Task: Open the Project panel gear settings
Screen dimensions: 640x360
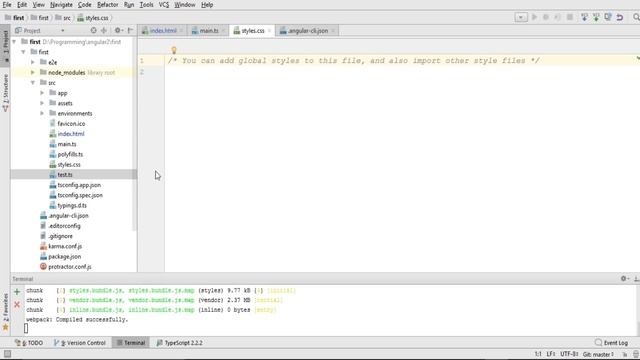Action: click(118, 30)
